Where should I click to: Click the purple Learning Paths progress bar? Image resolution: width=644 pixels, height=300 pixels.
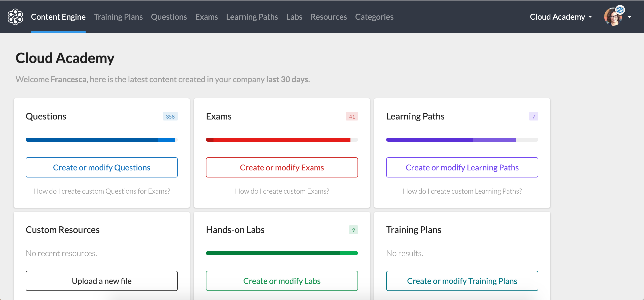pyautogui.click(x=462, y=140)
